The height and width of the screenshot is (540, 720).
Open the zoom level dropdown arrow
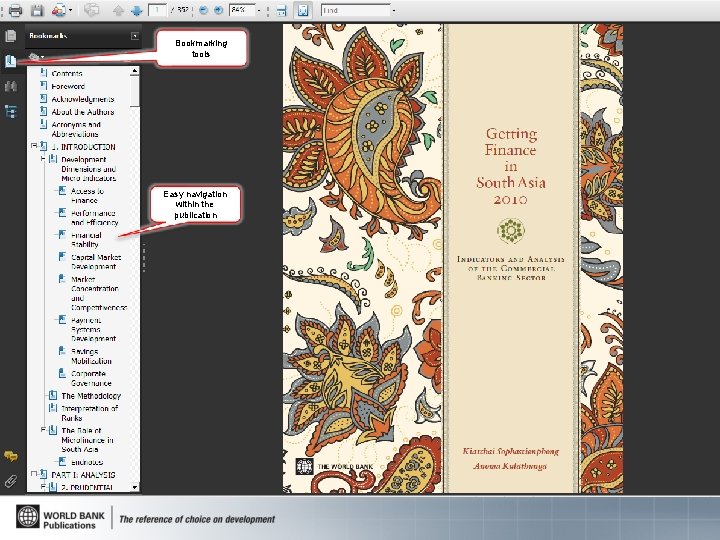click(x=259, y=10)
